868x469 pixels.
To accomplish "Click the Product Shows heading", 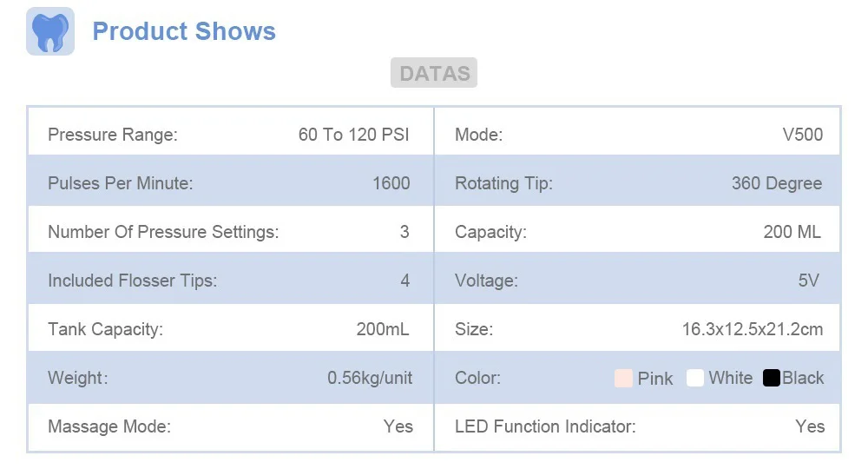I will coord(184,31).
